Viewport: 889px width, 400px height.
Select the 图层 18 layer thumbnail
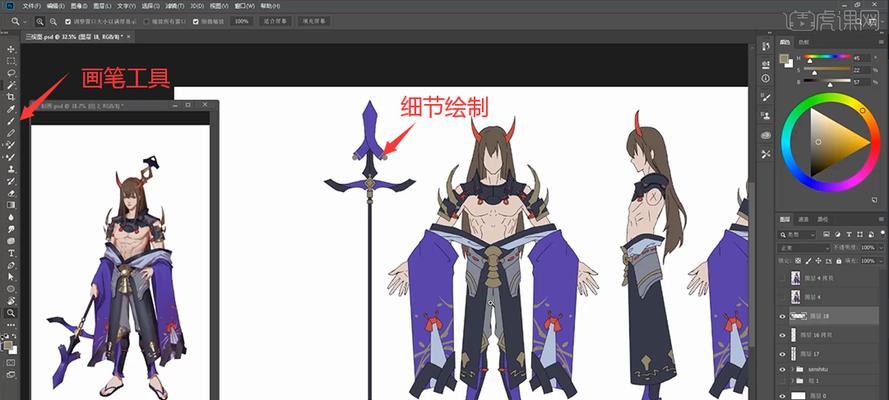(x=798, y=316)
